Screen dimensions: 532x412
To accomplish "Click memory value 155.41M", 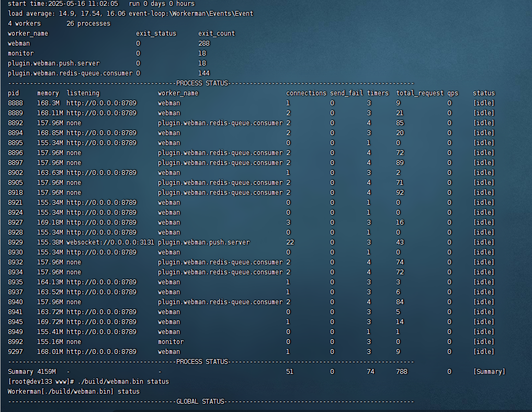I will [x=50, y=332].
